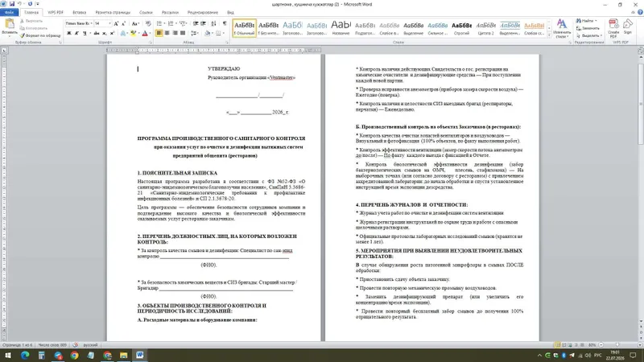644x362 pixels.
Task: Toggle bold formatting Ж
Action: click(x=69, y=33)
